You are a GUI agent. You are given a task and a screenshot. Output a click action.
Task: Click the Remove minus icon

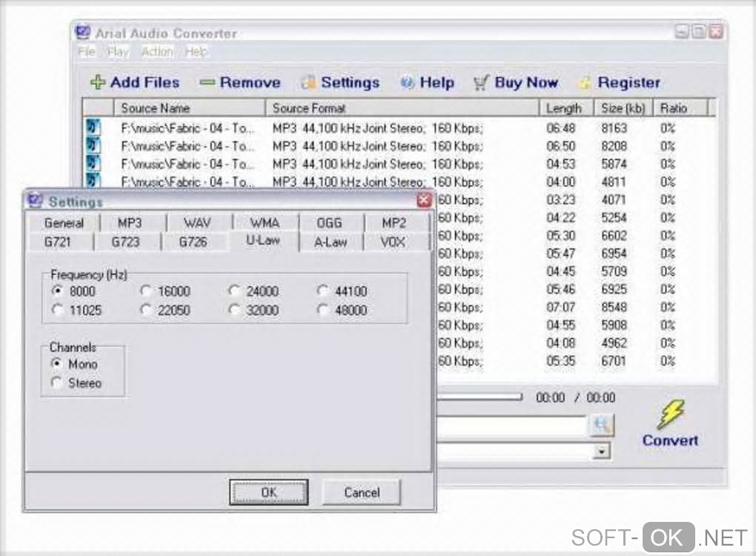point(207,83)
